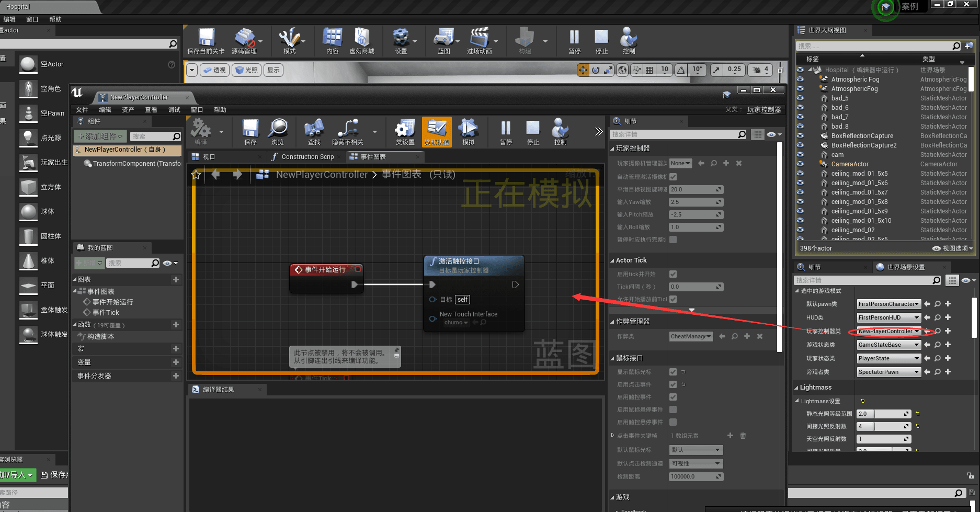Toggle Start with Tick Enabled (启用tick并开始) checkbox
Viewport: 980px width, 512px height.
[673, 274]
